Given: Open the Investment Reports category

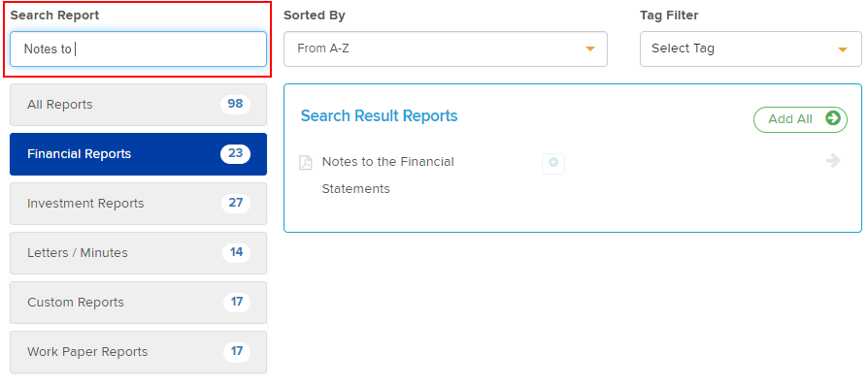Looking at the screenshot, I should click(139, 204).
